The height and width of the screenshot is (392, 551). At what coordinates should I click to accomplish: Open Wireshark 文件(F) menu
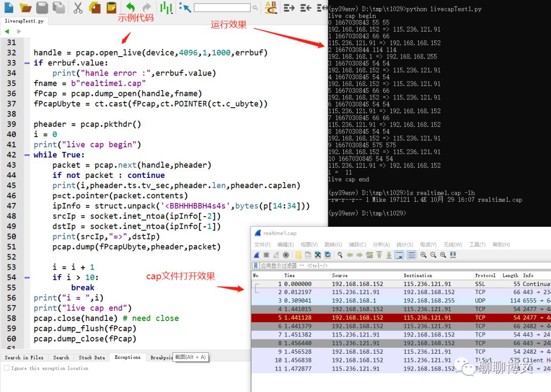click(x=263, y=245)
